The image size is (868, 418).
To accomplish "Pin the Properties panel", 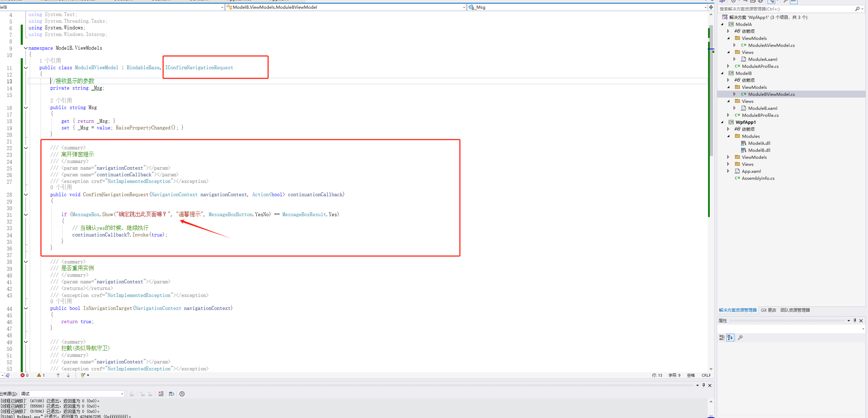I will click(855, 321).
